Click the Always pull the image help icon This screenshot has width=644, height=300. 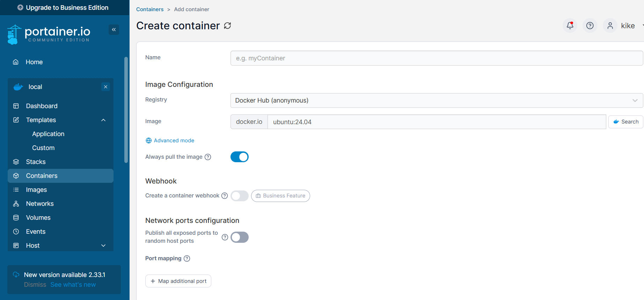(208, 157)
